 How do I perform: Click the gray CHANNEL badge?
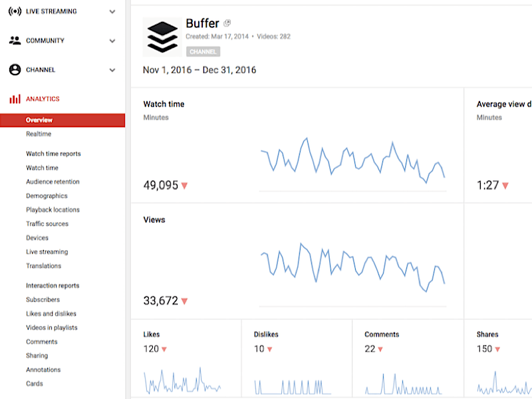coord(203,52)
